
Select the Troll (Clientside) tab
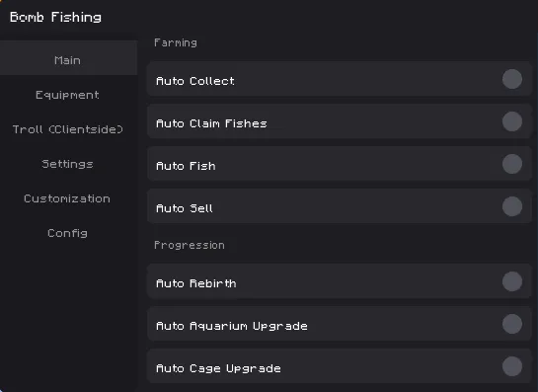[68, 129]
